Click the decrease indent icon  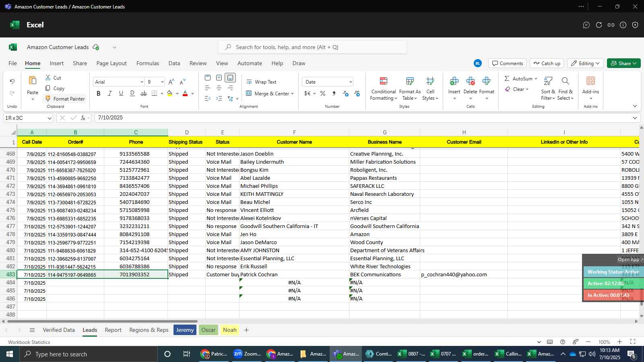(208, 98)
